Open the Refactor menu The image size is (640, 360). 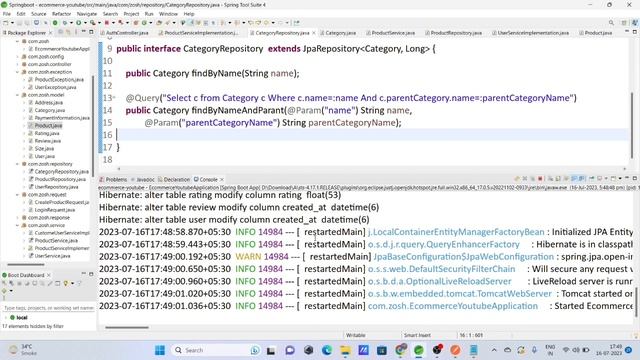click(62, 14)
